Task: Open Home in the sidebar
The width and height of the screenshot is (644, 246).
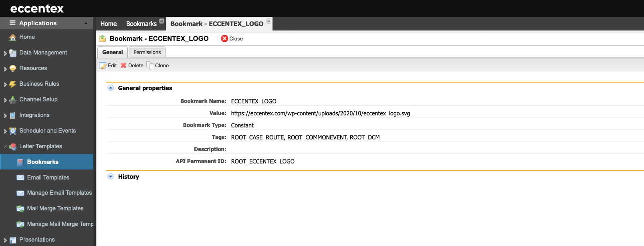Action: (x=27, y=37)
